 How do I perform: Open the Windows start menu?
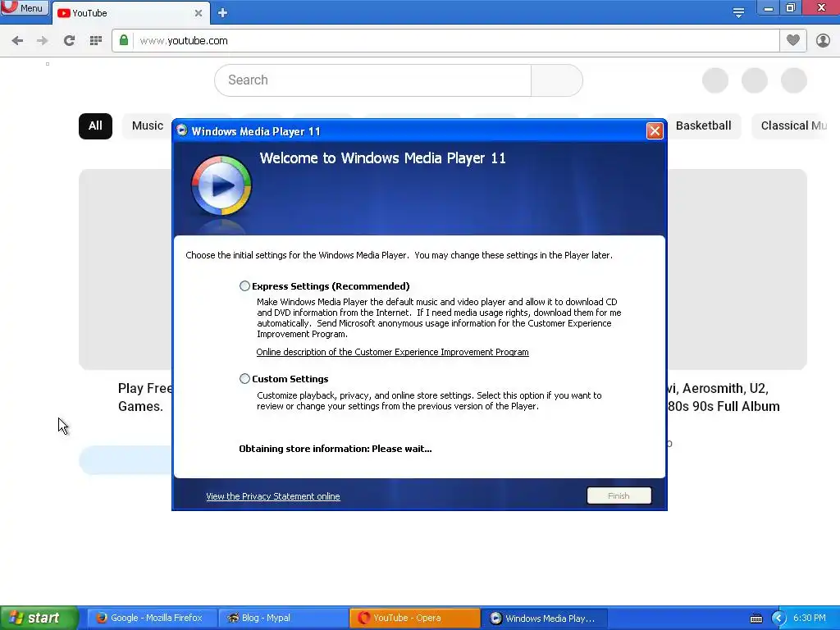39,618
